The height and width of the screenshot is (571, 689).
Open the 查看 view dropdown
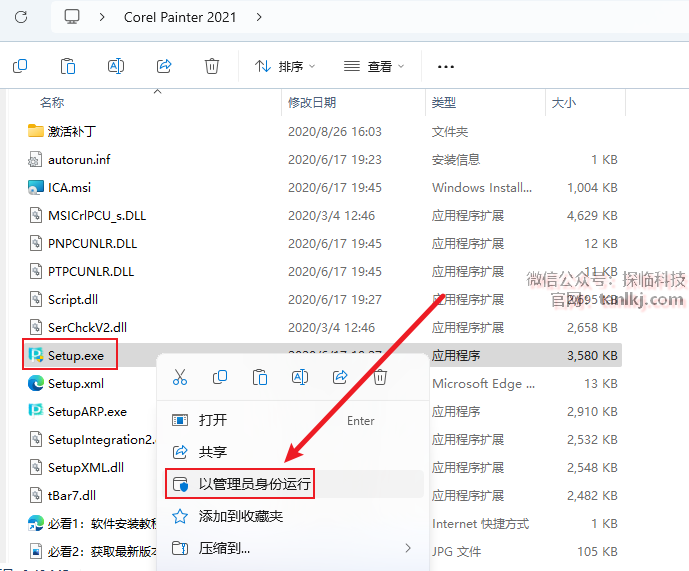tap(374, 66)
